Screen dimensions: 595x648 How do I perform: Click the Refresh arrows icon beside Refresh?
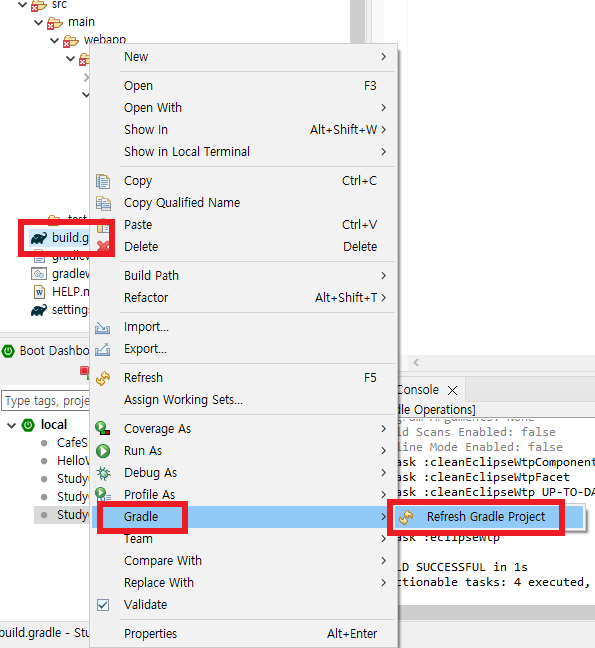tap(103, 378)
